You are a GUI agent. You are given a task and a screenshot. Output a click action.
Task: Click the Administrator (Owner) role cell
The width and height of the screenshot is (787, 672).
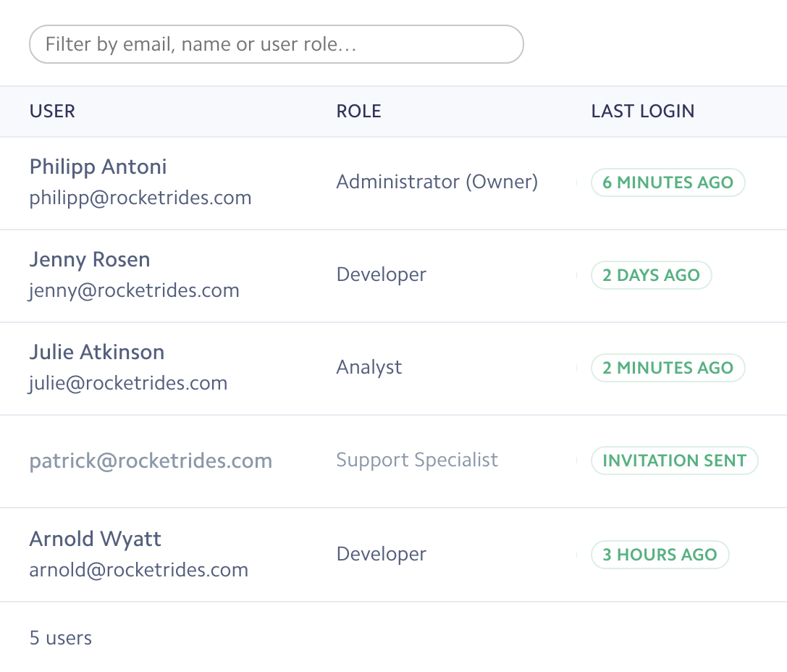point(437,182)
